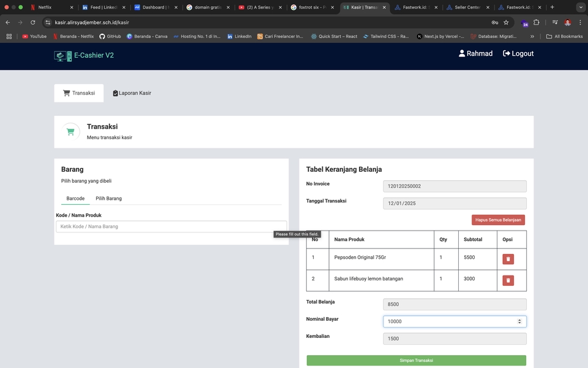
Task: Focus the Kode / Nama Produk field
Action: 171,226
